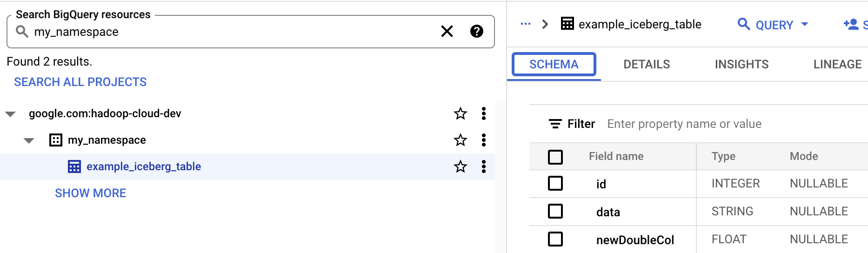868x253 pixels.
Task: Open more actions for google.com:hadoop-cloud-dev project
Action: [484, 113]
